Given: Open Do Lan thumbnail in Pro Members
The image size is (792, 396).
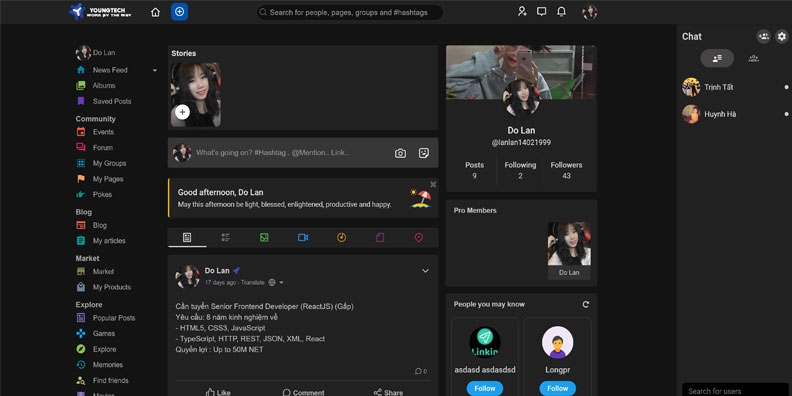Looking at the screenshot, I should pyautogui.click(x=569, y=251).
